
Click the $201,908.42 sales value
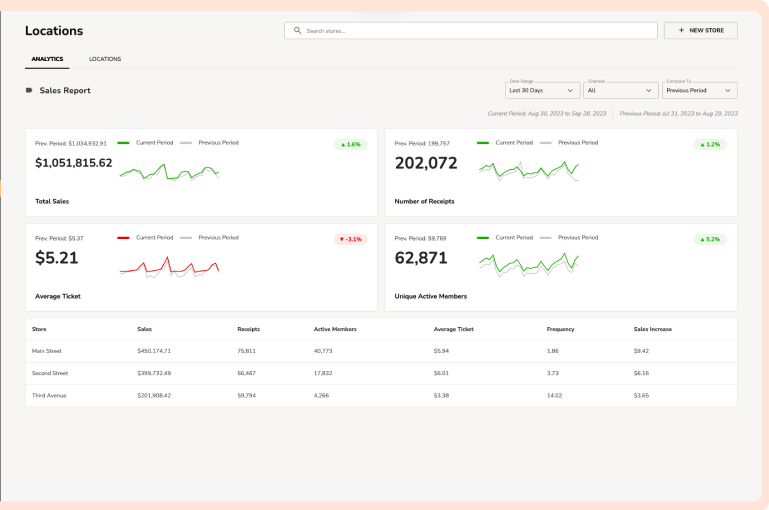[x=154, y=395]
